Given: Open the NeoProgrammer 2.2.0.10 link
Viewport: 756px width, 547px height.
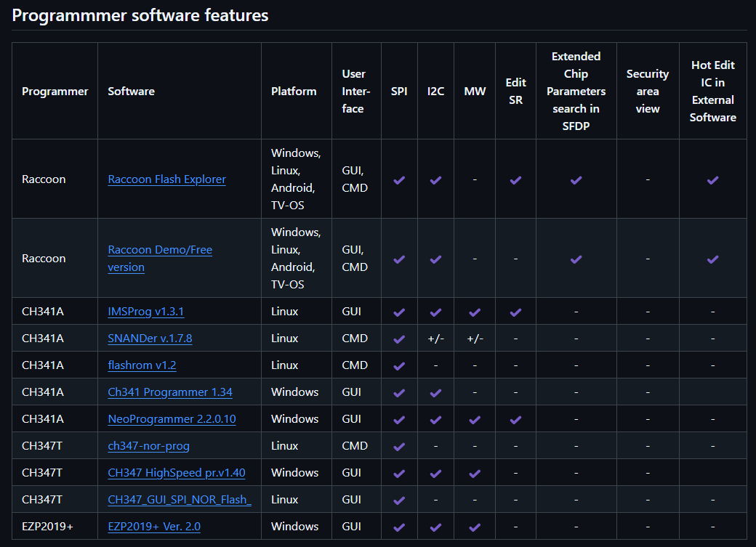Looking at the screenshot, I should (x=172, y=419).
